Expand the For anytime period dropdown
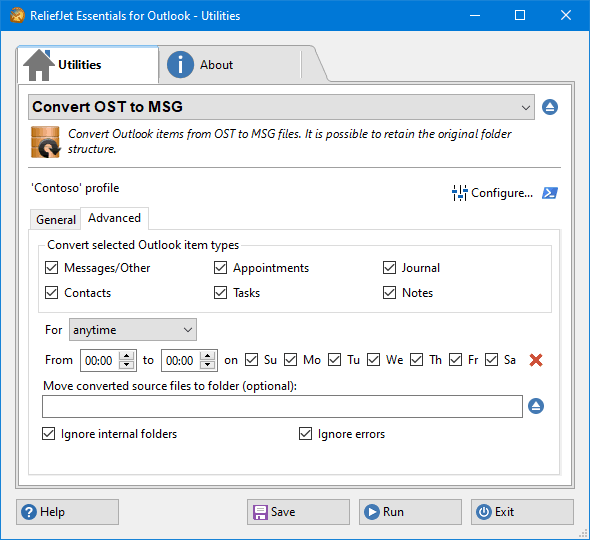Screen dimensions: 590x540 (132, 330)
